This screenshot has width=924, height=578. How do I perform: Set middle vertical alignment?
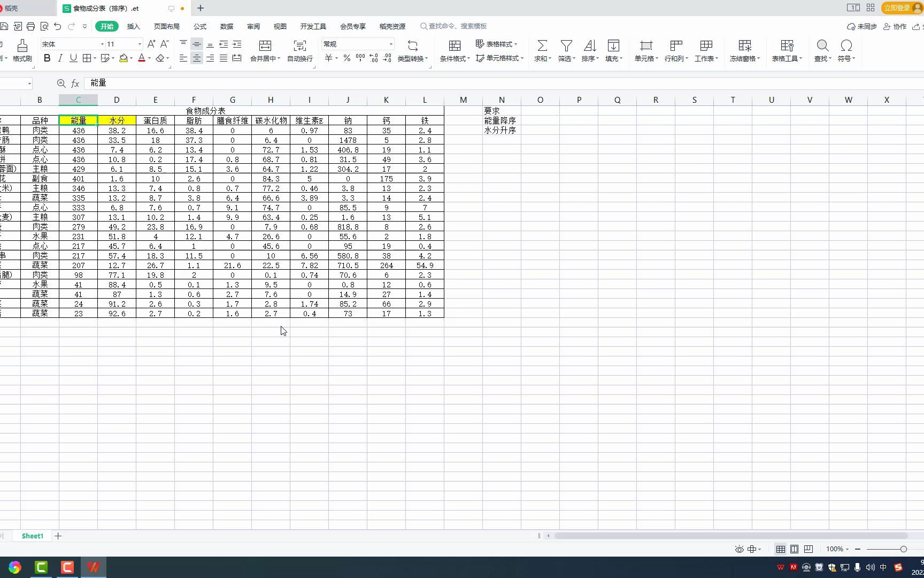coord(197,44)
